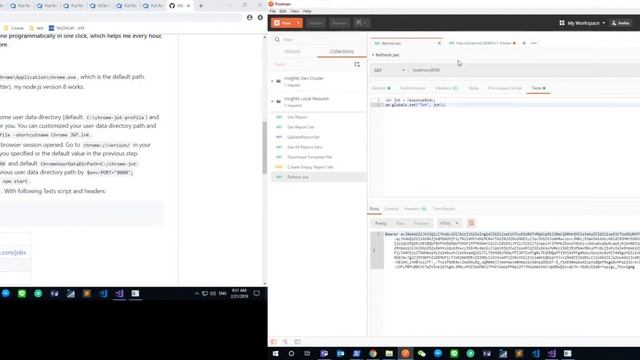
Task: Open the Tests request tab
Action: (x=538, y=88)
